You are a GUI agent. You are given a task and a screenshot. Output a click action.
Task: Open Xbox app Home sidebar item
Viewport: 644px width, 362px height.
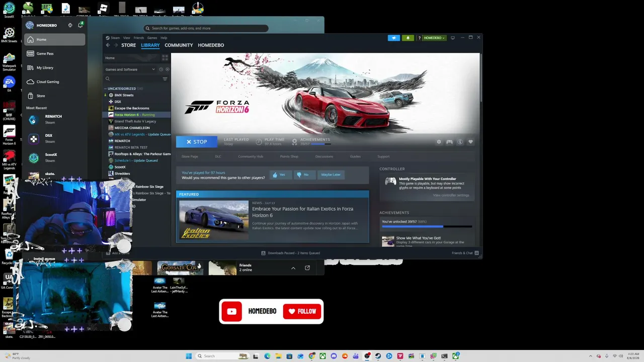[x=54, y=39]
